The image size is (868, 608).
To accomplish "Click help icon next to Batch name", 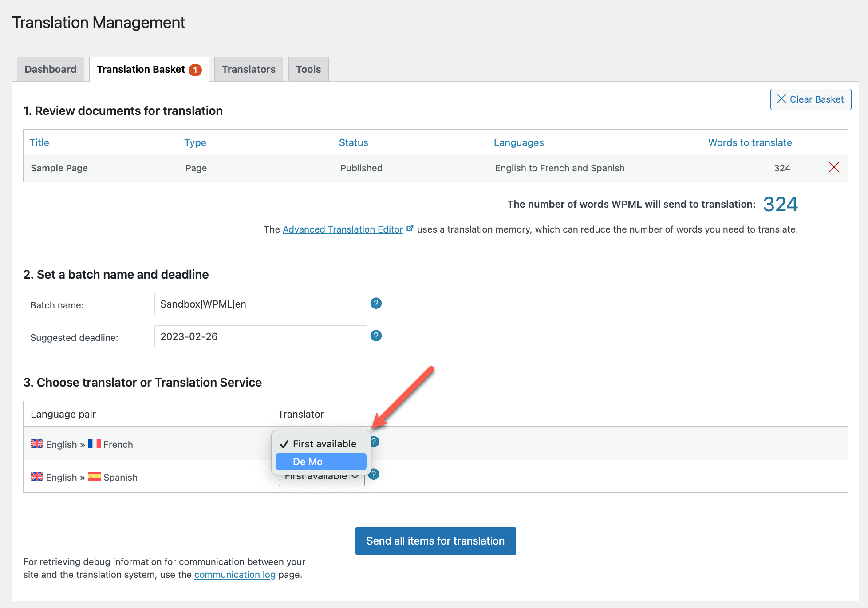I will coord(376,304).
